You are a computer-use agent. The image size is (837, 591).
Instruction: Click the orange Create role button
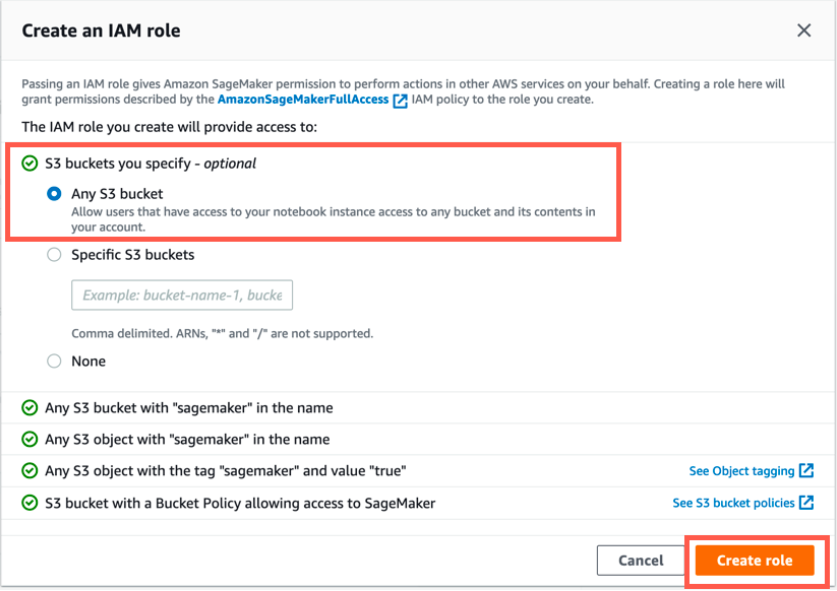click(754, 561)
